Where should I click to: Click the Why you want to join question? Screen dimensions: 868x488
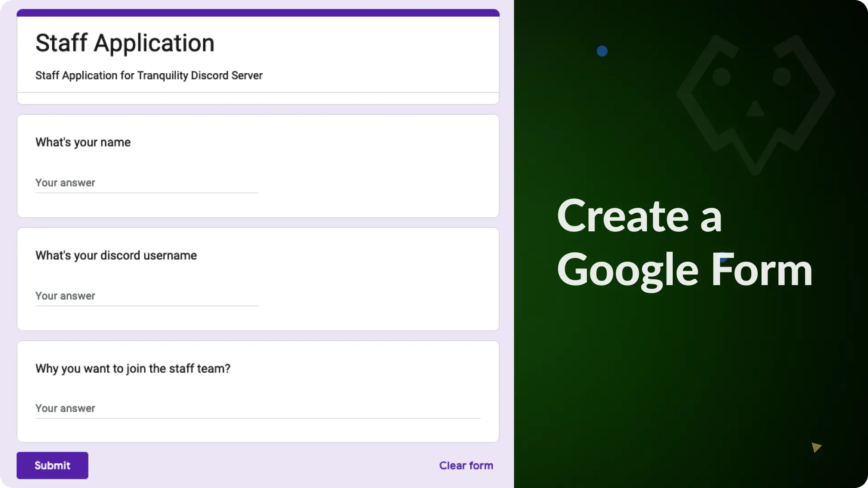coord(133,369)
